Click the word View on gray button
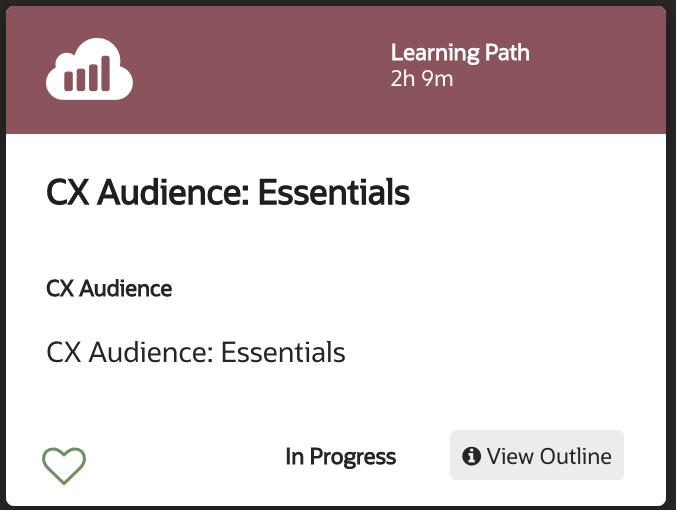 [510, 456]
